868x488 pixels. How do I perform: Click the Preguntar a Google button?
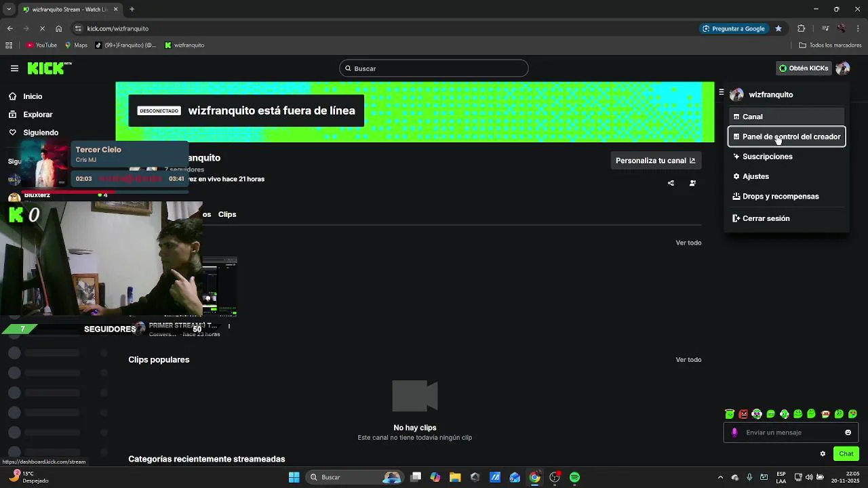tap(734, 28)
